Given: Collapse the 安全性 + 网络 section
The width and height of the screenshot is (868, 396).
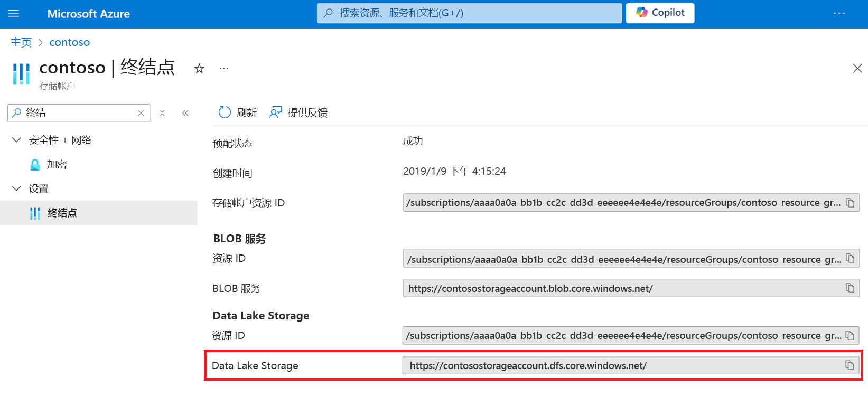Looking at the screenshot, I should point(15,139).
